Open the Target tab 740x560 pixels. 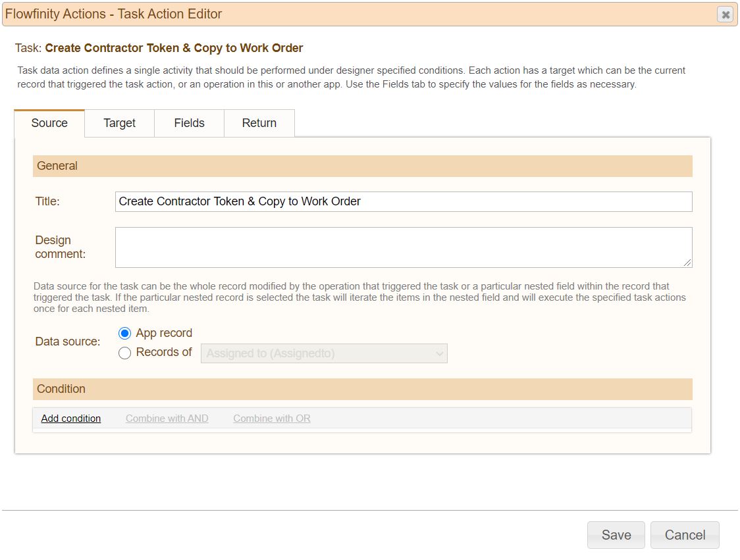(119, 123)
